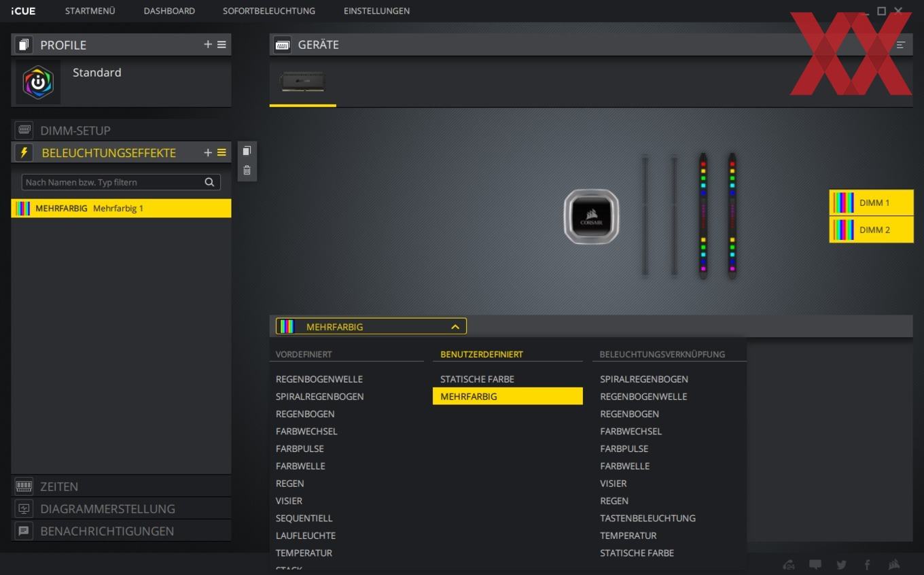Viewport: 924px width, 575px height.
Task: Expand the DIAGRAMMERSTELLUNG section
Action: coord(121,508)
